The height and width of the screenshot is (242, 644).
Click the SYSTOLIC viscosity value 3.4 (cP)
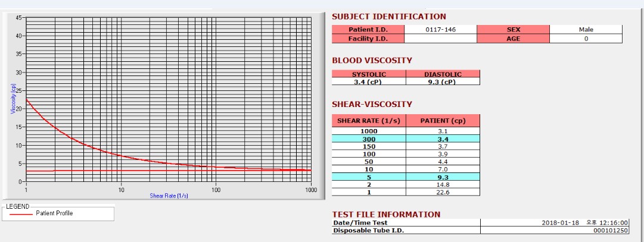coord(369,81)
